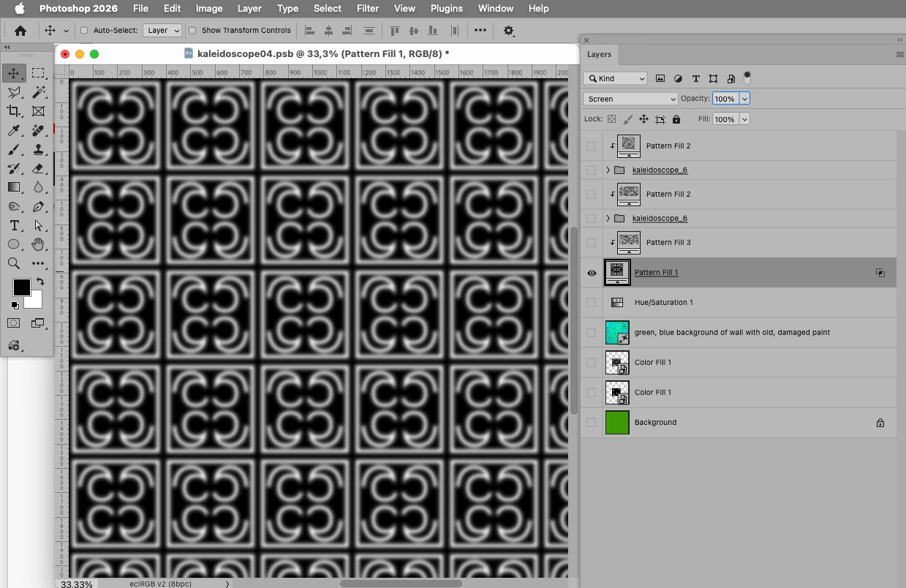Select the Horizontal Type tool
The width and height of the screenshot is (906, 588).
click(14, 225)
